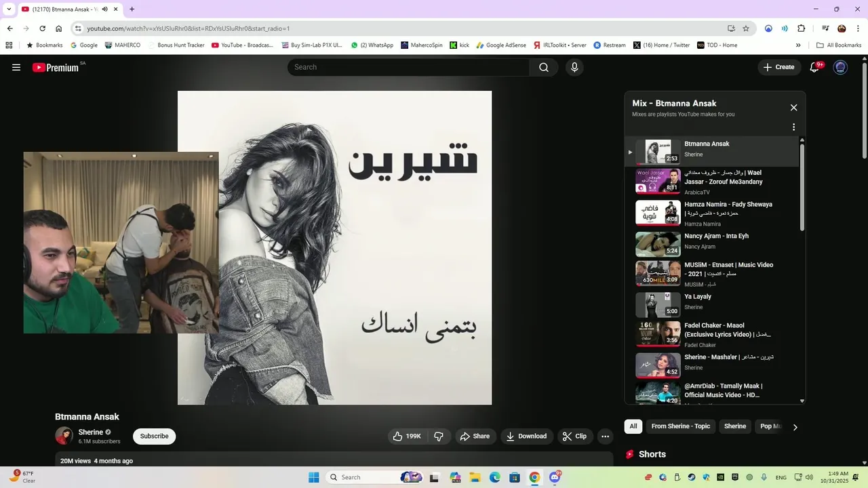Subscribe to Sherine channel
The height and width of the screenshot is (488, 868).
(x=154, y=436)
